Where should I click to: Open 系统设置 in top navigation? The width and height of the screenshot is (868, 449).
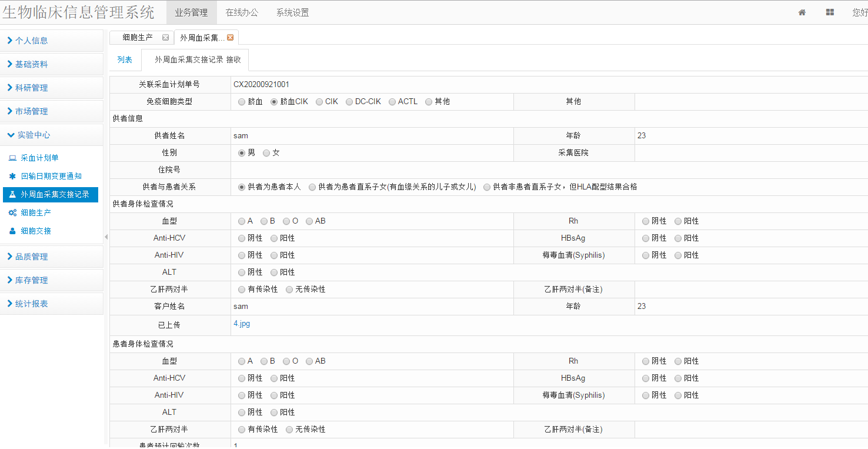click(292, 12)
